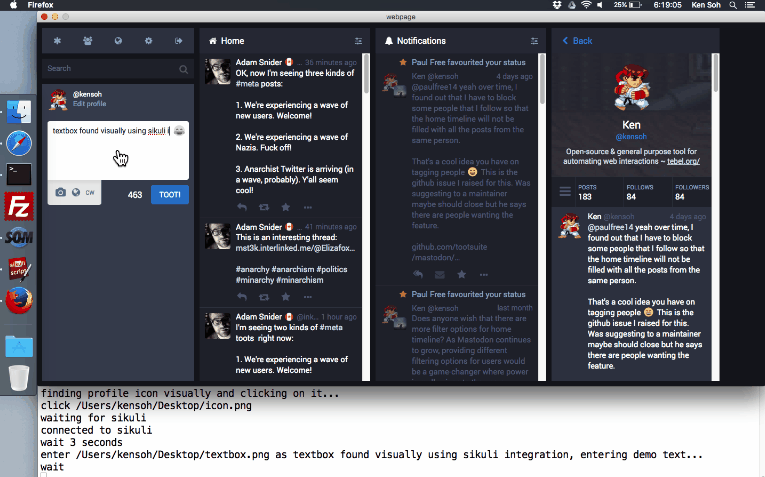Click inside the compose text box
Screen dimensions: 765x477
click(118, 151)
